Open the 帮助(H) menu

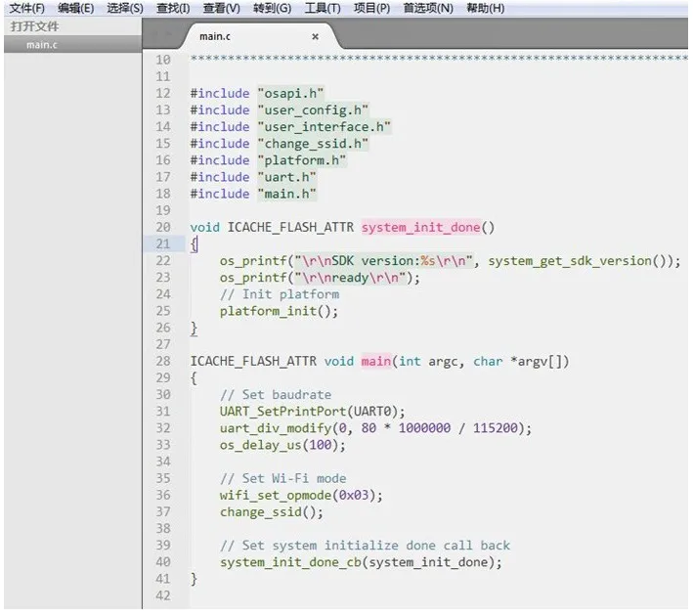point(485,9)
